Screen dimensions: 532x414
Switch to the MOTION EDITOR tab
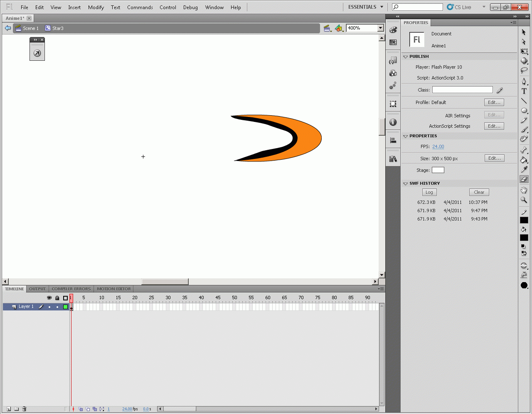(x=114, y=289)
